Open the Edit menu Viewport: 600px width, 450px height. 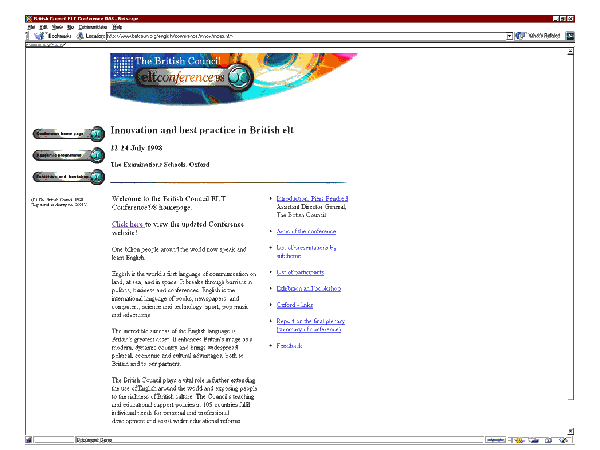(44, 27)
